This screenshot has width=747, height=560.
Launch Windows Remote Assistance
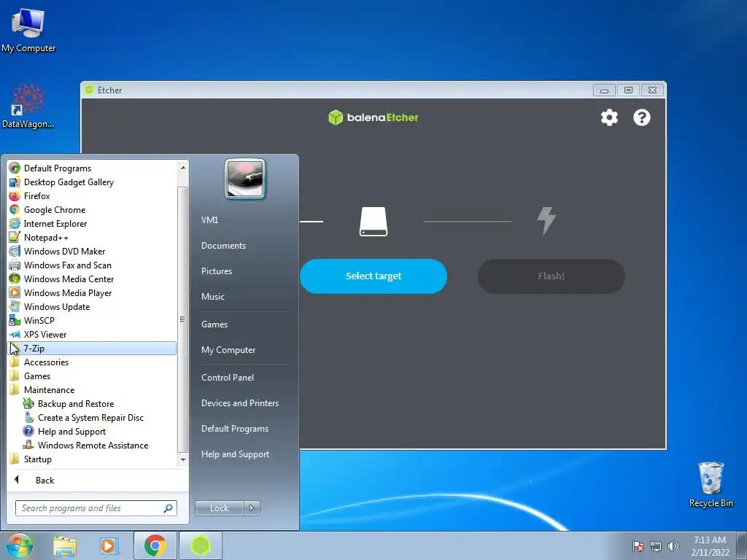93,445
